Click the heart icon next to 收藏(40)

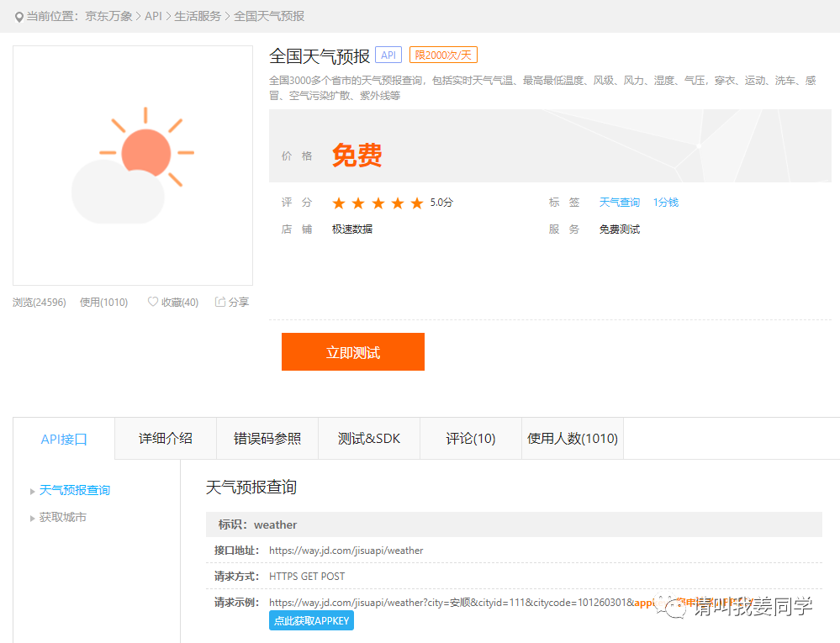(x=153, y=302)
